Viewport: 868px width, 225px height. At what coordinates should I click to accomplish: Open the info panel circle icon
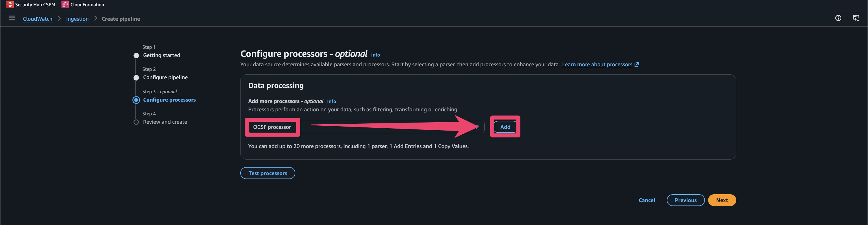tap(838, 18)
